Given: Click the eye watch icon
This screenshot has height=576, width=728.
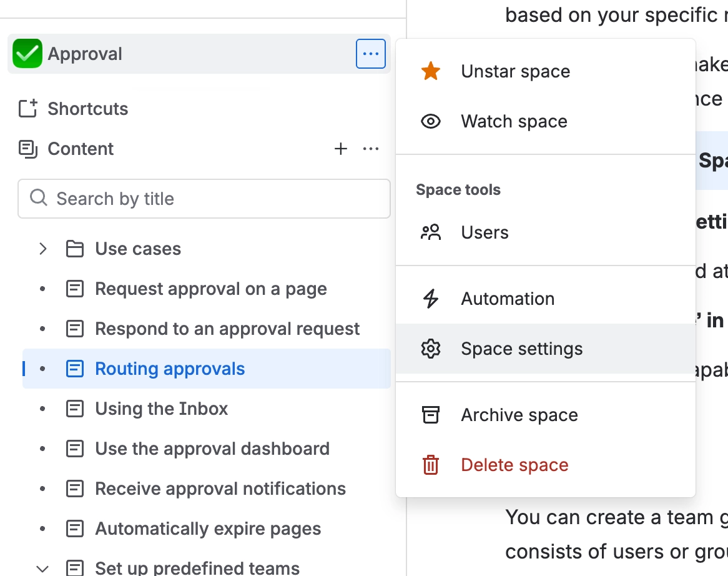Looking at the screenshot, I should [x=431, y=122].
